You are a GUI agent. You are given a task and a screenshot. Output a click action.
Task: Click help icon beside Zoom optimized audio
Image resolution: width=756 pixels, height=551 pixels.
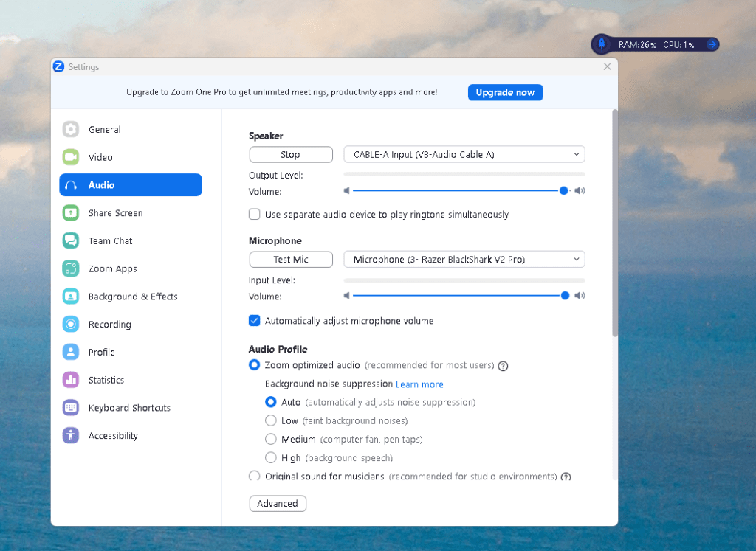[503, 366]
